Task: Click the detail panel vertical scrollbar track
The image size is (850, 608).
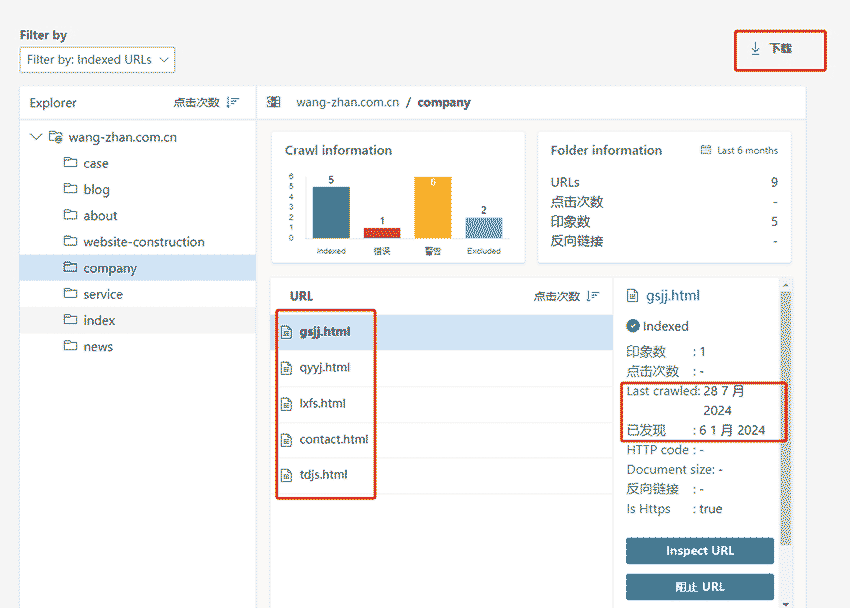Action: (785, 417)
